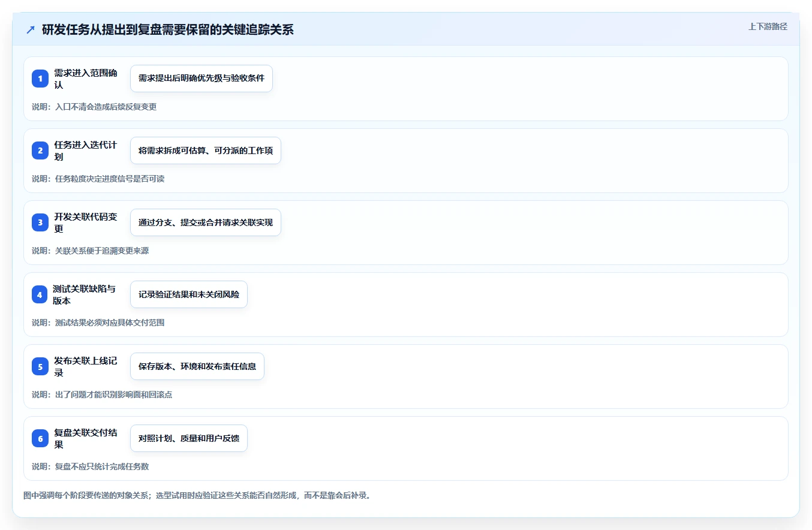Screen dimensions: 812x530
Task: Select step title 开发关联代码变更
Action: pyautogui.click(x=86, y=222)
